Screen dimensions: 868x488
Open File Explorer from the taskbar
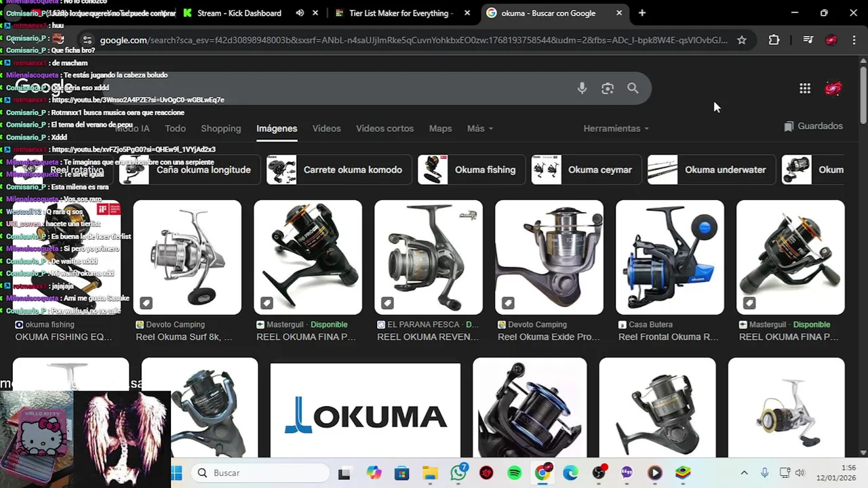coord(430,472)
